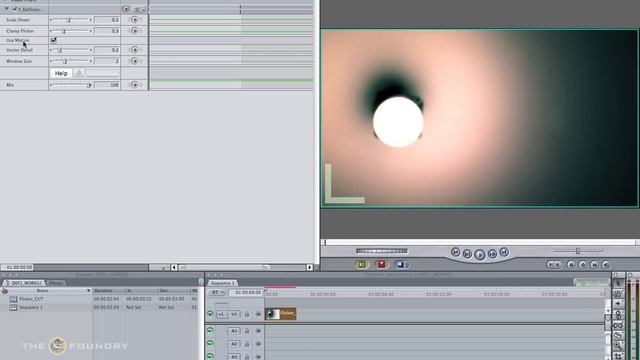Viewport: 640px width, 360px height.
Task: Switch to the project tab in the Browser
Action: 24,283
